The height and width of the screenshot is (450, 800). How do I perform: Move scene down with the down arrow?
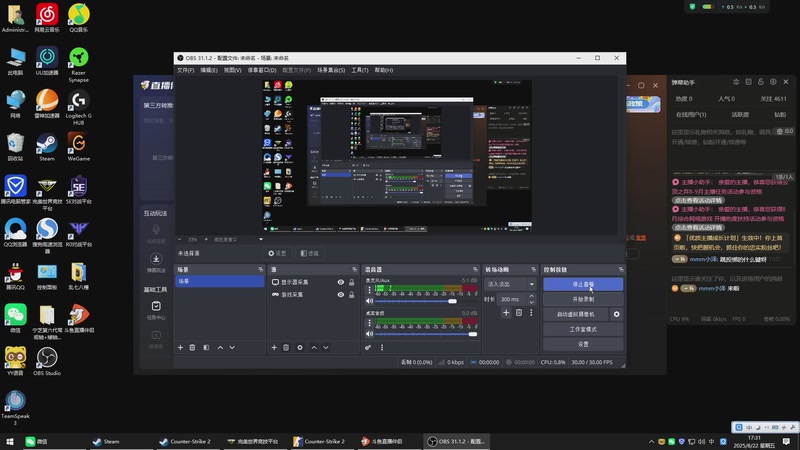(x=232, y=347)
